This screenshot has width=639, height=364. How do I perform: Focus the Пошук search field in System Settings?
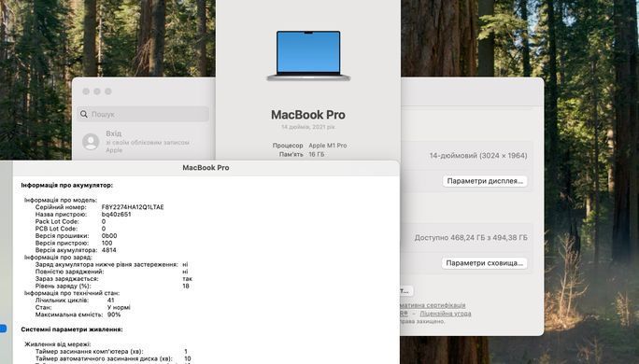[x=143, y=114]
